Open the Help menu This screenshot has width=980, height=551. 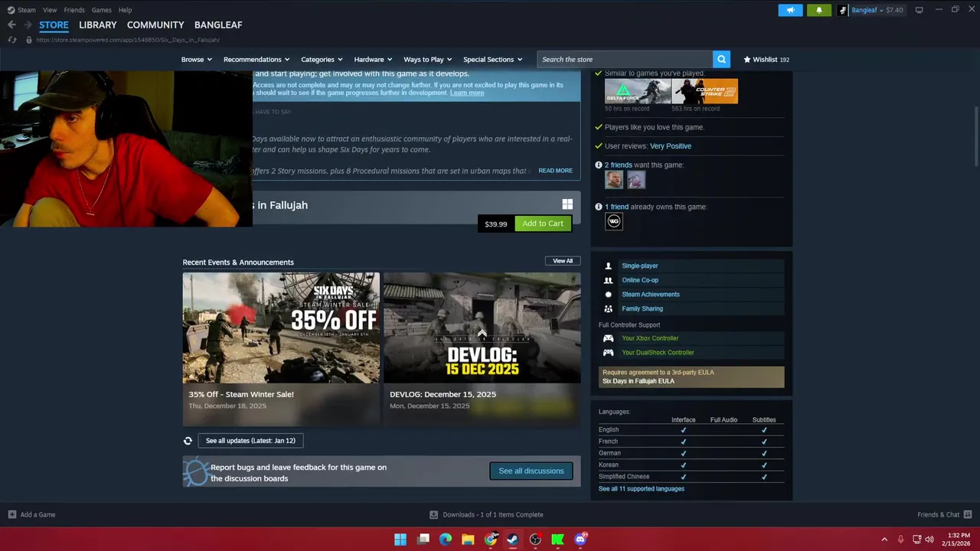[125, 10]
